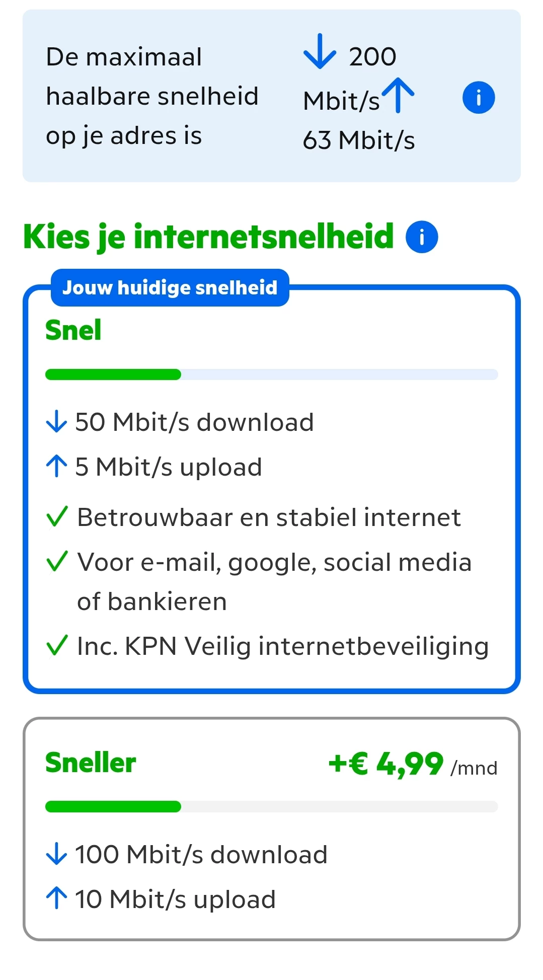Click the speed progress bar in Sneller card

point(272,806)
